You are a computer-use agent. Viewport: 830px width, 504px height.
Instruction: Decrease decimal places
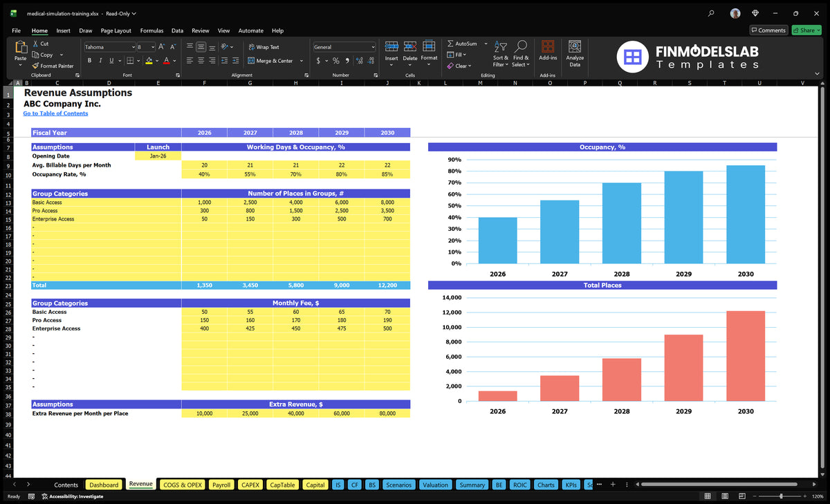coord(371,61)
